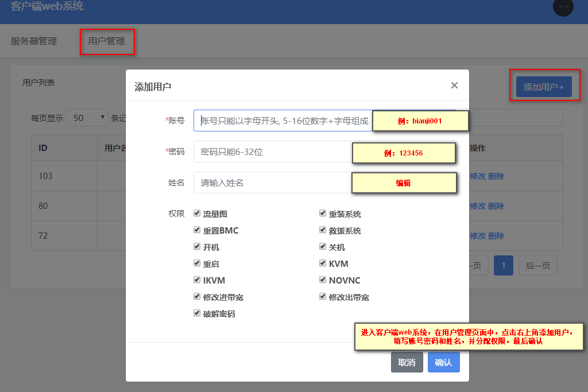The width and height of the screenshot is (588, 392).
Task: Toggle the 重置BMC checkbox
Action: 197,230
